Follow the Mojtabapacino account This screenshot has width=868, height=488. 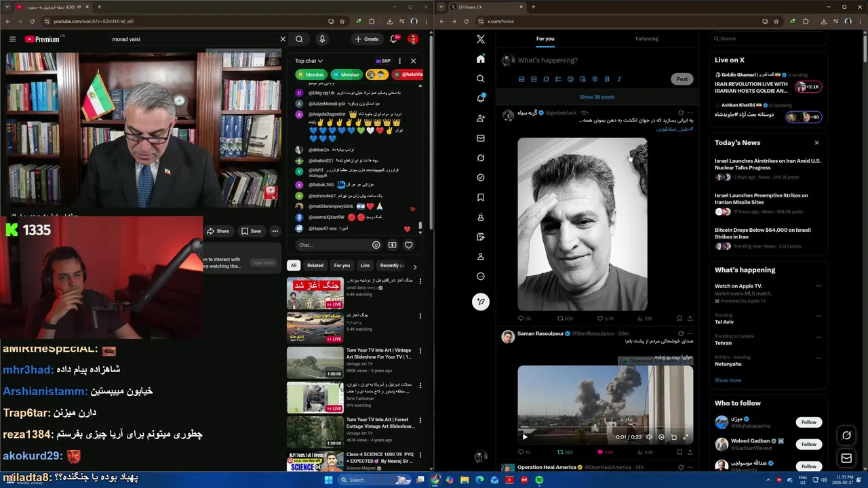809,422
